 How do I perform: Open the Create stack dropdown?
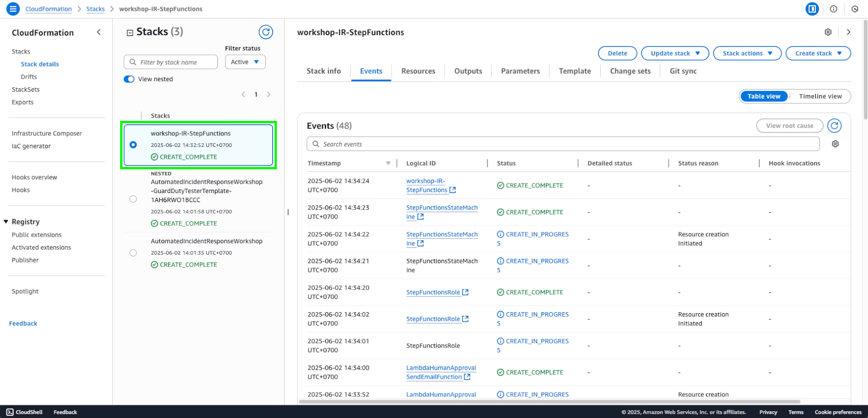coord(818,53)
